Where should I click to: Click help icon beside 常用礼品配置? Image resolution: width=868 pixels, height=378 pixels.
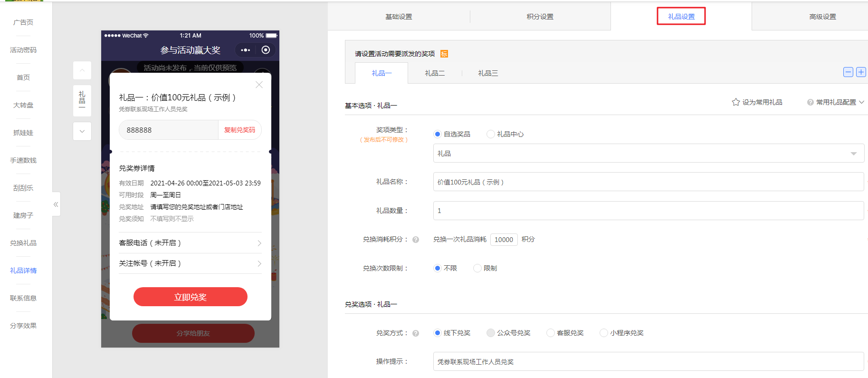click(x=811, y=102)
